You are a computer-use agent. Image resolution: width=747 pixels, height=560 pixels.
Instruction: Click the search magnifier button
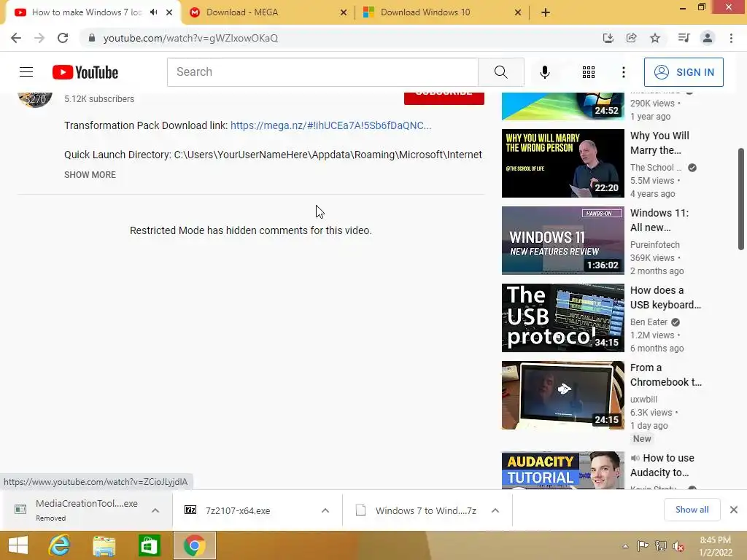(x=500, y=72)
